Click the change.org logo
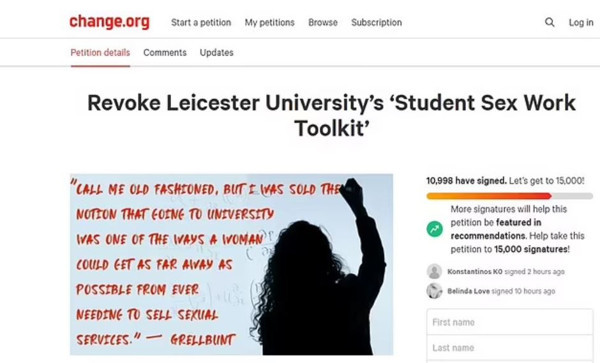600x363 pixels. 109,21
